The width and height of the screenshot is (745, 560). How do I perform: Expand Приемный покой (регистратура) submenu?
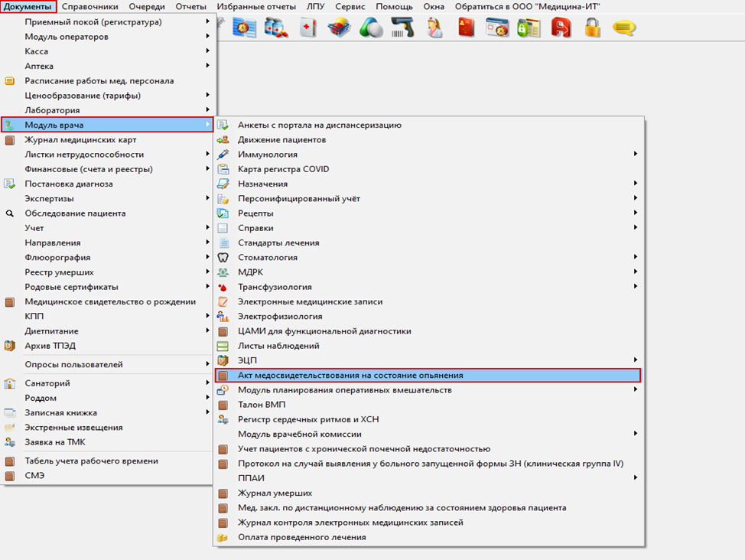(x=107, y=22)
